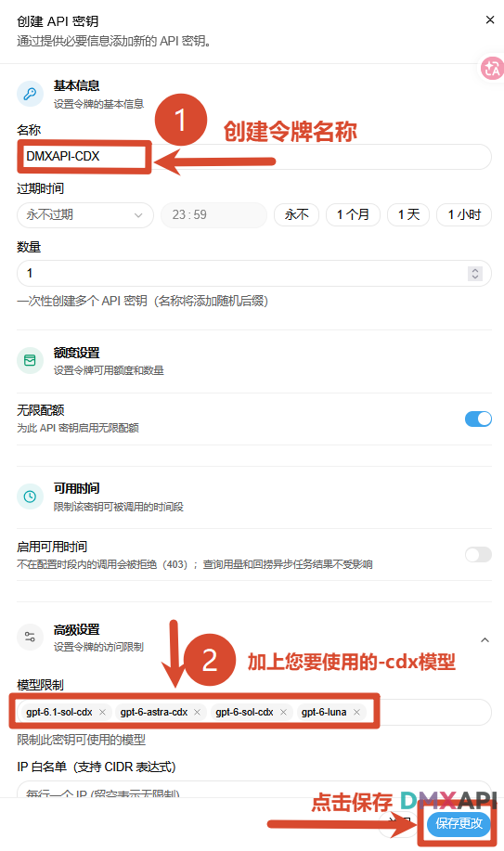Click the clock icon beside 可用时间

click(x=30, y=496)
